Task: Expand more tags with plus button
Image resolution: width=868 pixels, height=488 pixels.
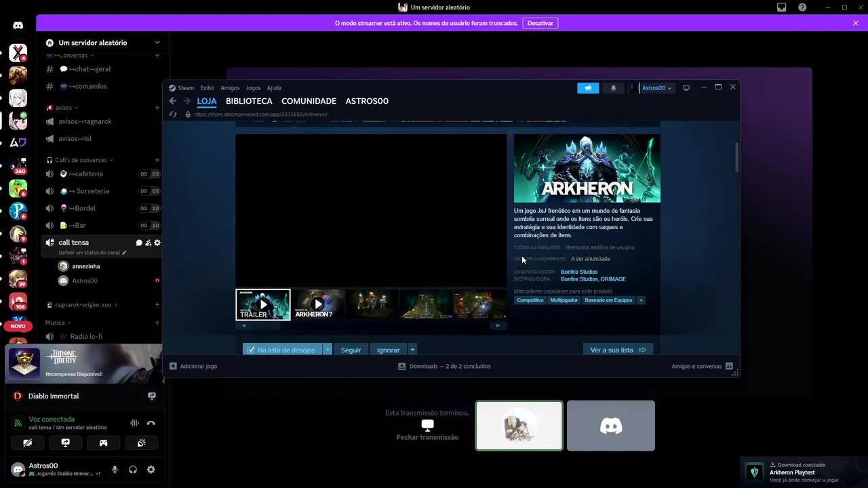Action: [x=641, y=300]
